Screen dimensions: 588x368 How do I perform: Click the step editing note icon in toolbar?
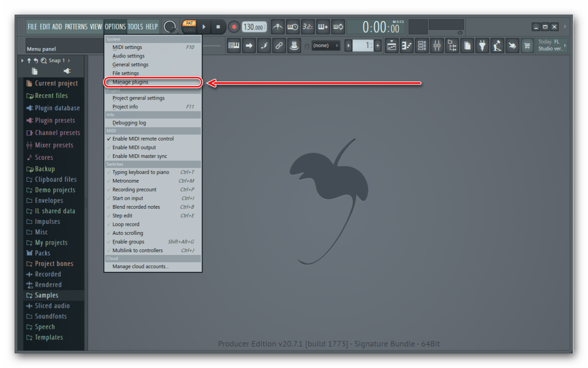click(264, 45)
